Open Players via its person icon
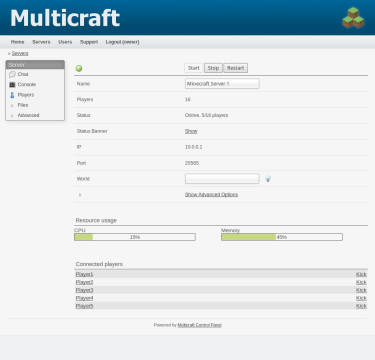Image resolution: width=375 pixels, height=360 pixels. [12, 95]
